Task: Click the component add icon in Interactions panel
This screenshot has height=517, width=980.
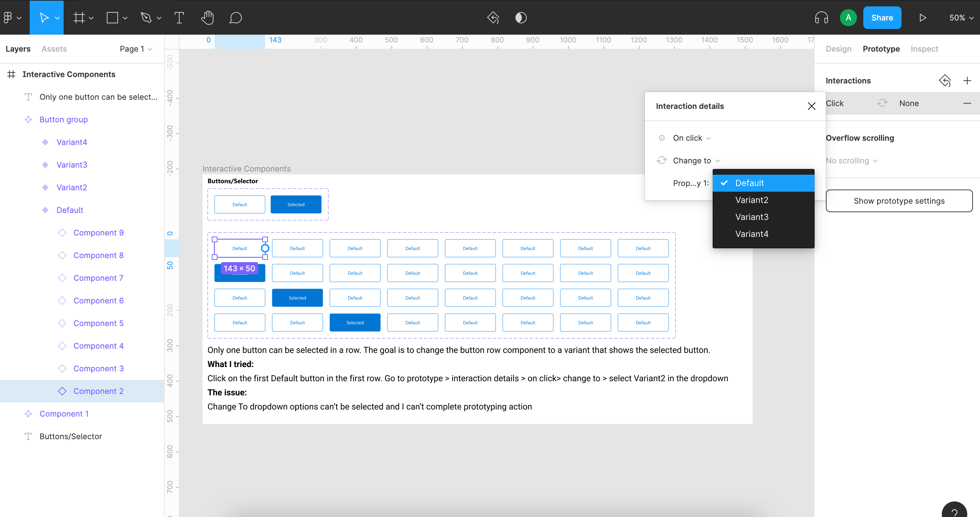Action: click(967, 80)
